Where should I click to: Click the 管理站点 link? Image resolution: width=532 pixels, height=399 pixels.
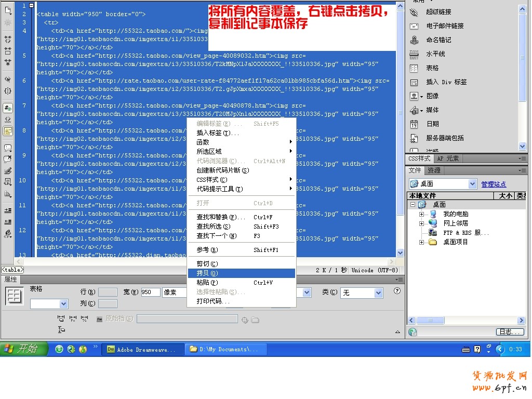(x=494, y=183)
